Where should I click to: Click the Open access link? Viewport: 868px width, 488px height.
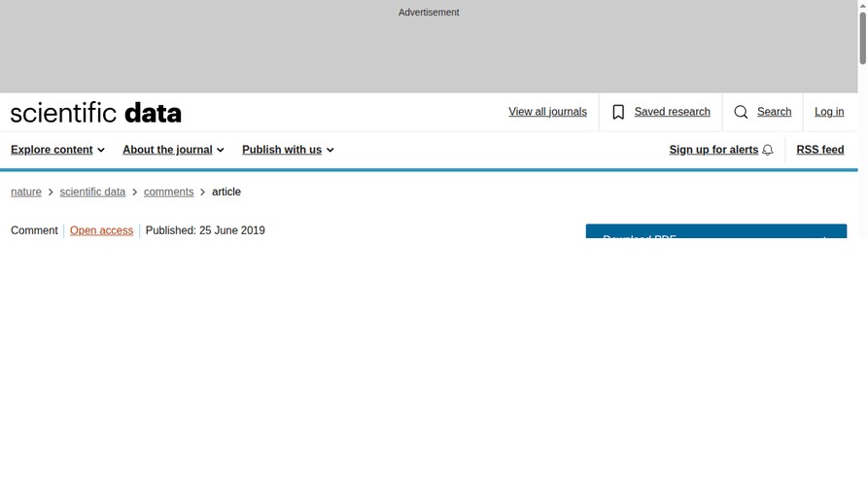click(x=101, y=230)
